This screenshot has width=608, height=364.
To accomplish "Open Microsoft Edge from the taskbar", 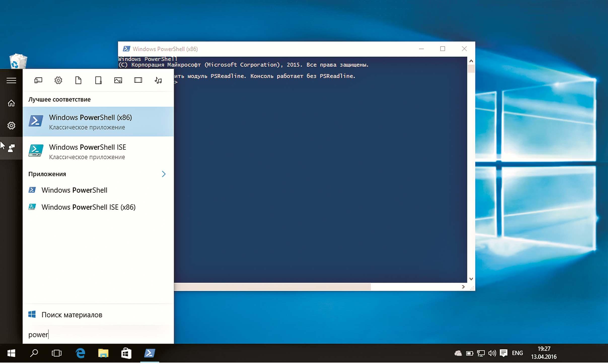I will tap(80, 353).
